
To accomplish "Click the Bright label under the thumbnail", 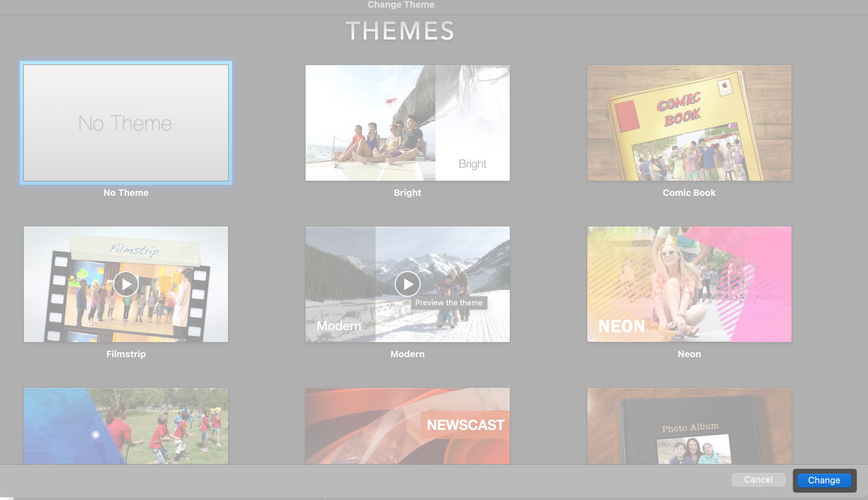I will click(407, 193).
